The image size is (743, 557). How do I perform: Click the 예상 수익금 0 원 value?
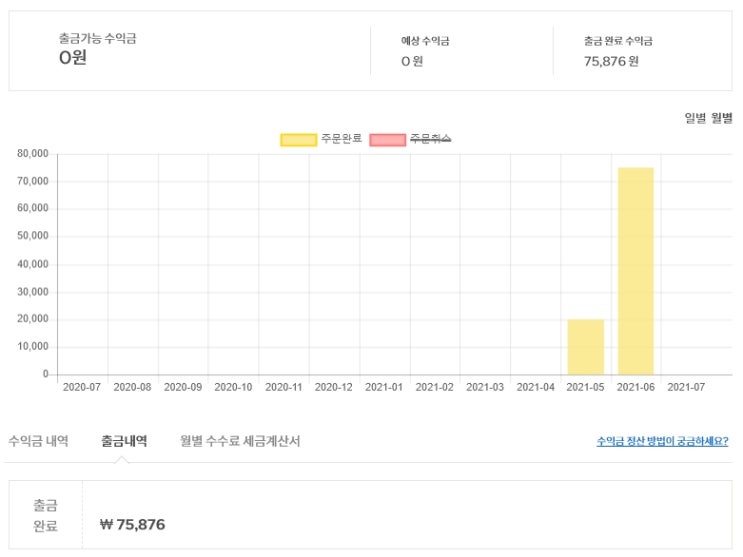412,61
